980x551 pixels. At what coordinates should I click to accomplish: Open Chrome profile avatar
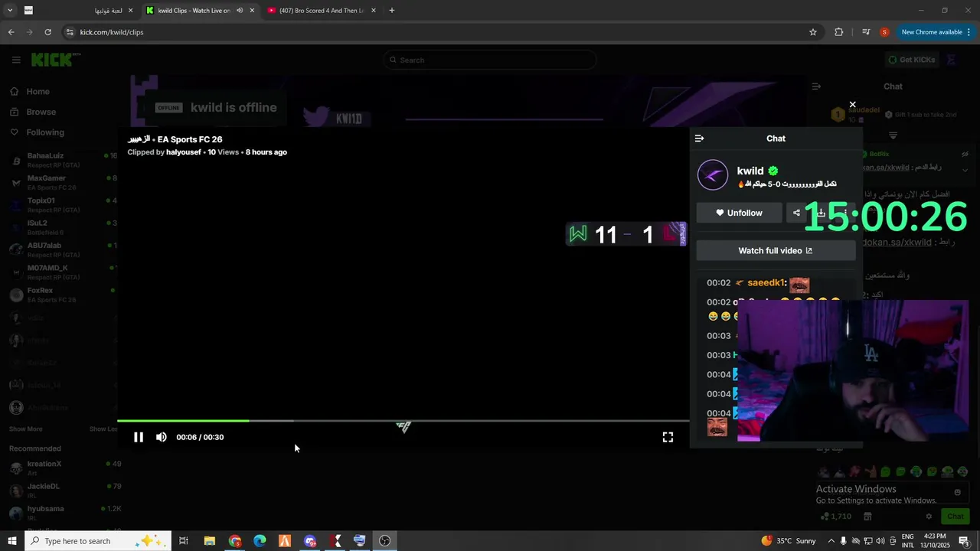click(x=884, y=32)
